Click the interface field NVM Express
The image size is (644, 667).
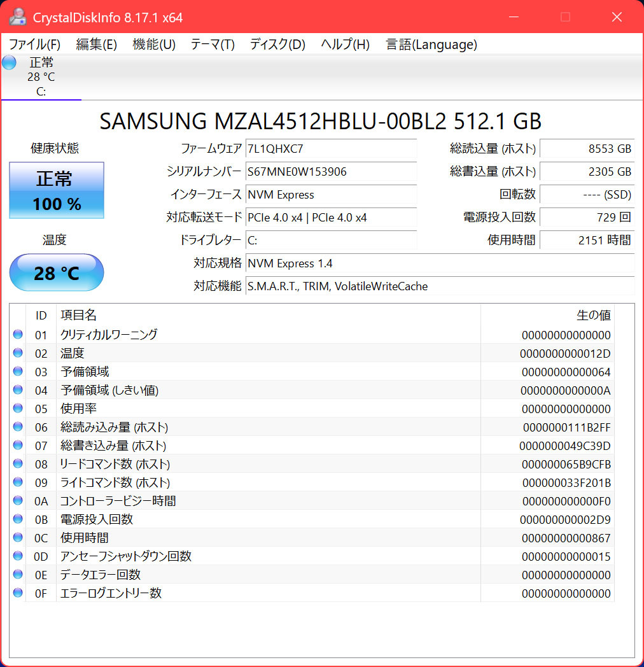point(331,194)
